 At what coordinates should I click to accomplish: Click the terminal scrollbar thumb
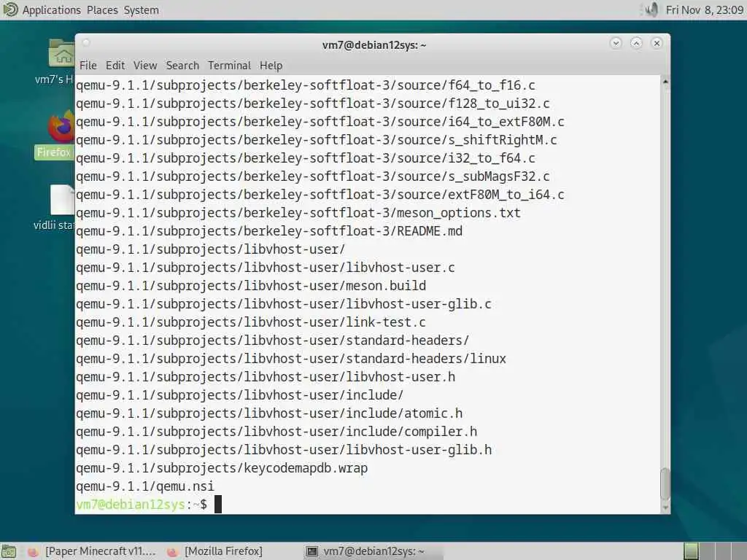click(x=665, y=483)
